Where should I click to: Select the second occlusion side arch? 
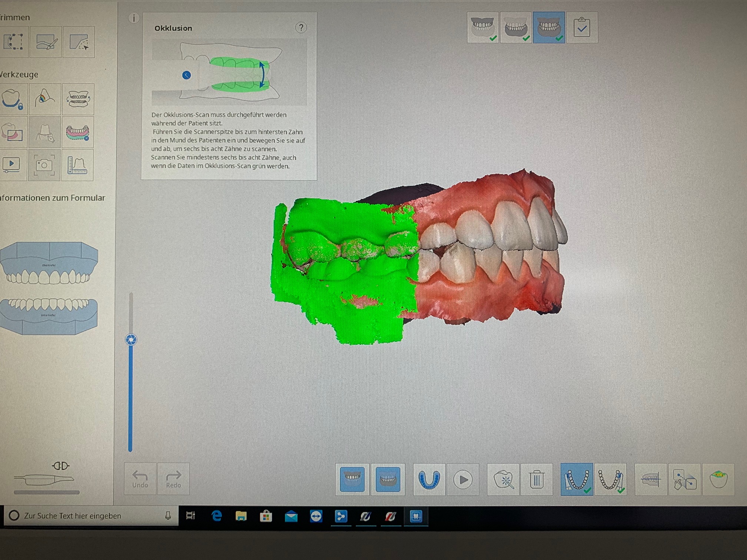pyautogui.click(x=611, y=479)
